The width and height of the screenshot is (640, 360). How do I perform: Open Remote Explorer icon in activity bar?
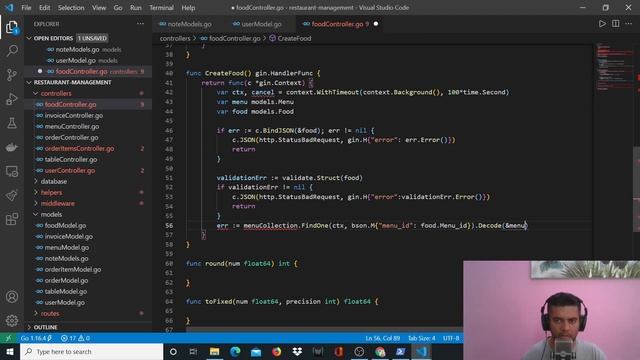[x=12, y=171]
